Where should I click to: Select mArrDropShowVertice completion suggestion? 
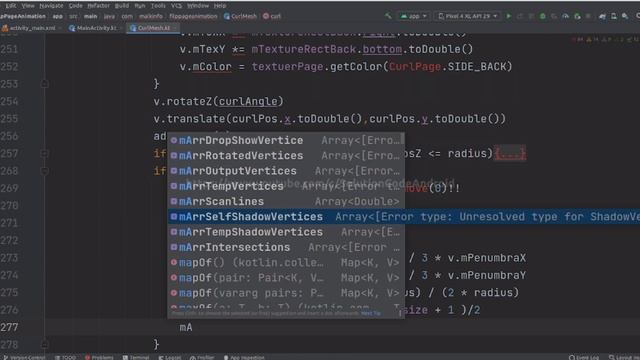286,140
